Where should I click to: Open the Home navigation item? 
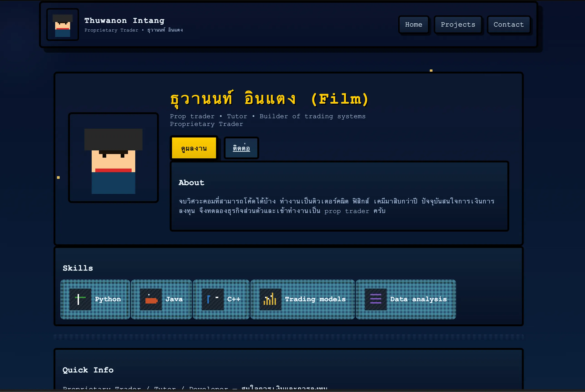point(413,24)
